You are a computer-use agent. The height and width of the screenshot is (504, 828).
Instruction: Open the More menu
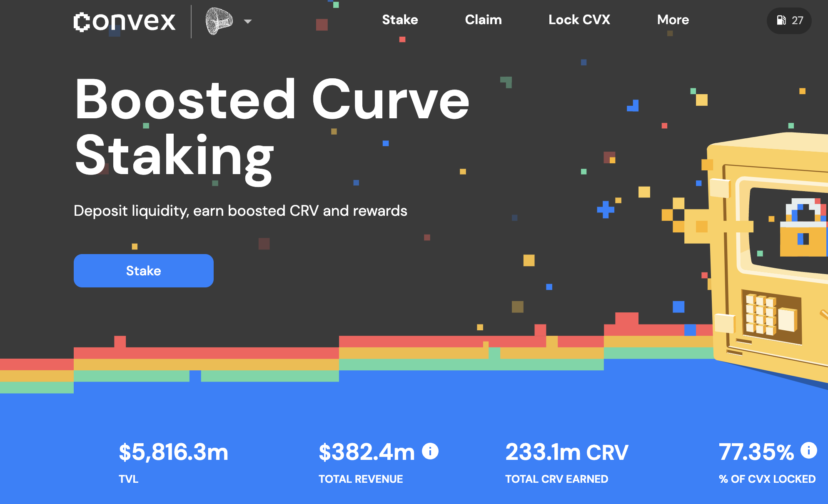(x=673, y=20)
